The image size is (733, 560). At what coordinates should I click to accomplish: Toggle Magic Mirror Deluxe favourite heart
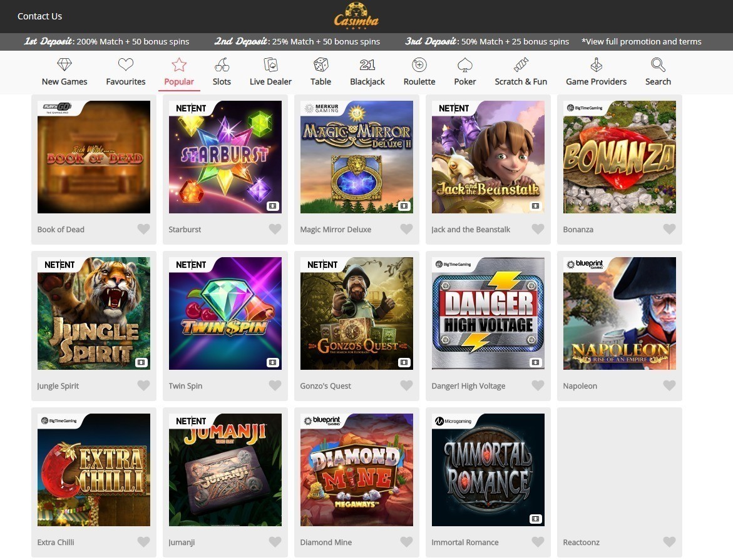406,229
